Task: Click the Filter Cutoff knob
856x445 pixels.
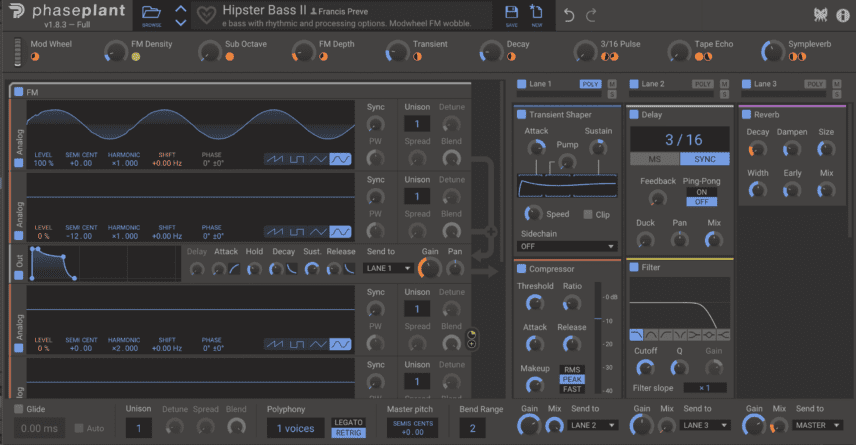Action: pyautogui.click(x=645, y=368)
